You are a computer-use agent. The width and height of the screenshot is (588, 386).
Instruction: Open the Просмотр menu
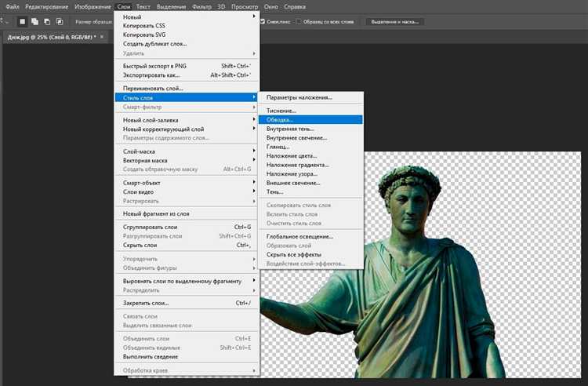click(245, 7)
